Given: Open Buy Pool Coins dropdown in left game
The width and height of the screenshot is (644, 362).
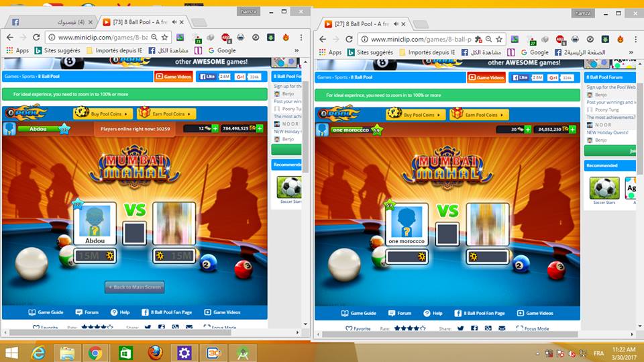Looking at the screenshot, I should coord(103,114).
